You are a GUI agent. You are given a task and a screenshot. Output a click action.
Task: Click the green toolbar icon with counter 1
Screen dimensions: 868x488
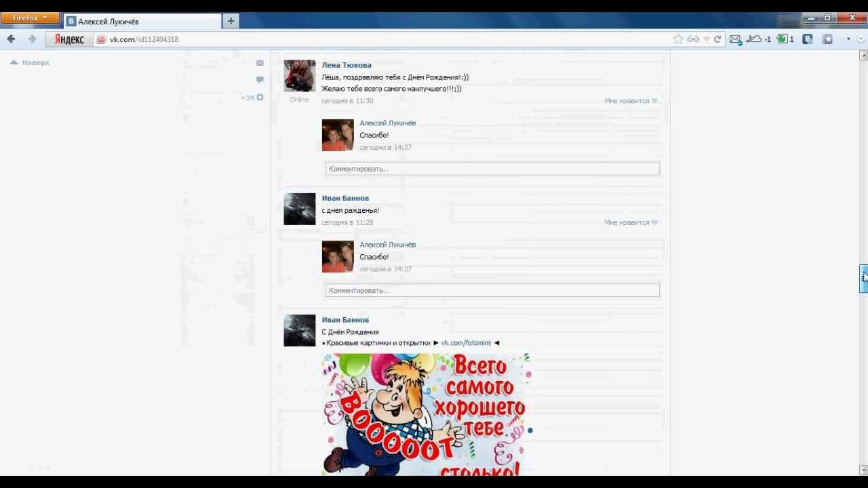[x=785, y=39]
